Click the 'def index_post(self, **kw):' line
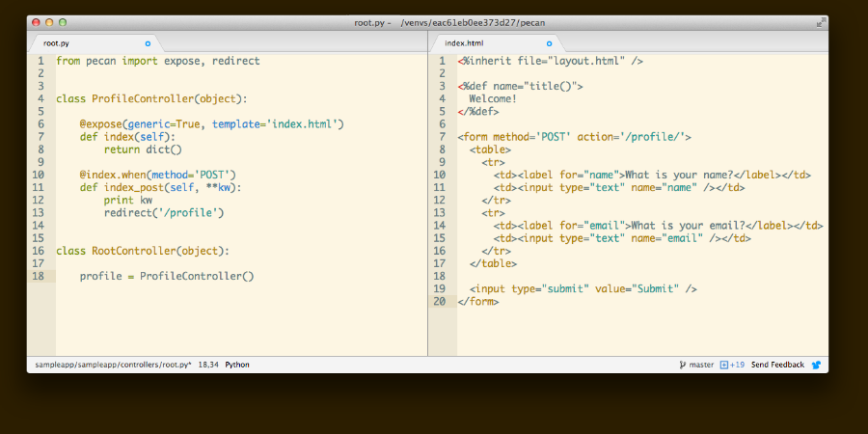 (160, 187)
